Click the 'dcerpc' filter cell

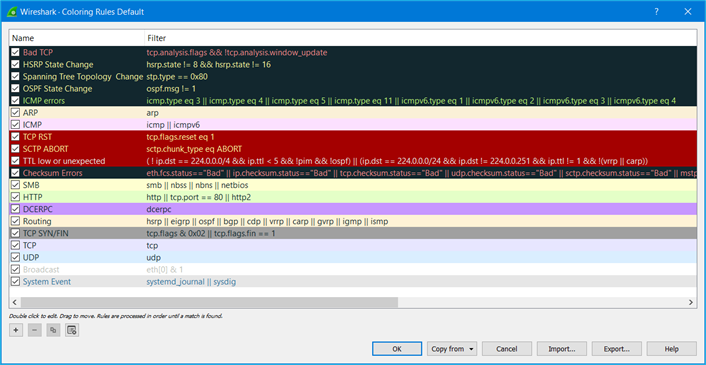pyautogui.click(x=159, y=209)
